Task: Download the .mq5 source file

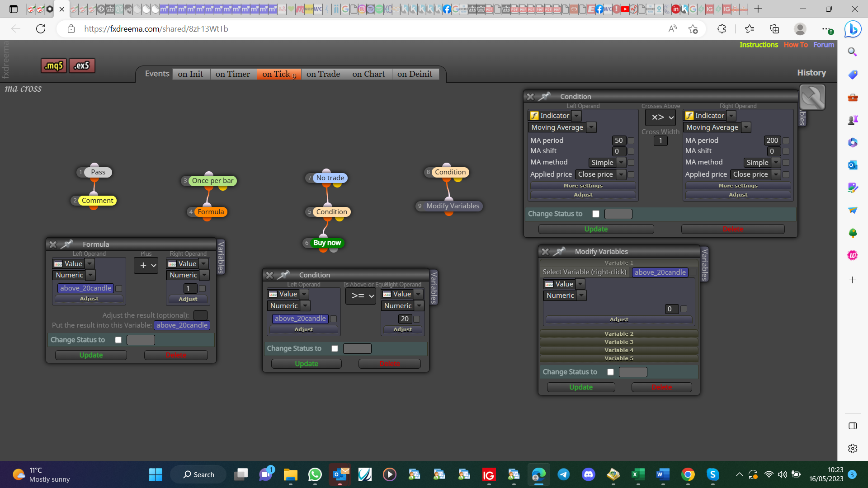Action: [54, 66]
